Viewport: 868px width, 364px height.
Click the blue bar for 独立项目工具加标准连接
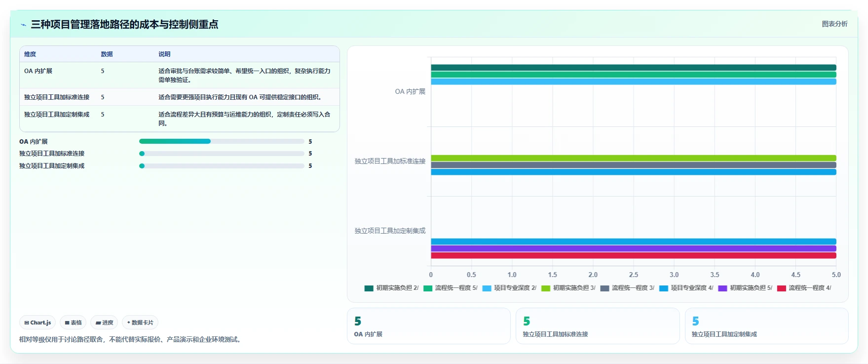[x=634, y=172]
